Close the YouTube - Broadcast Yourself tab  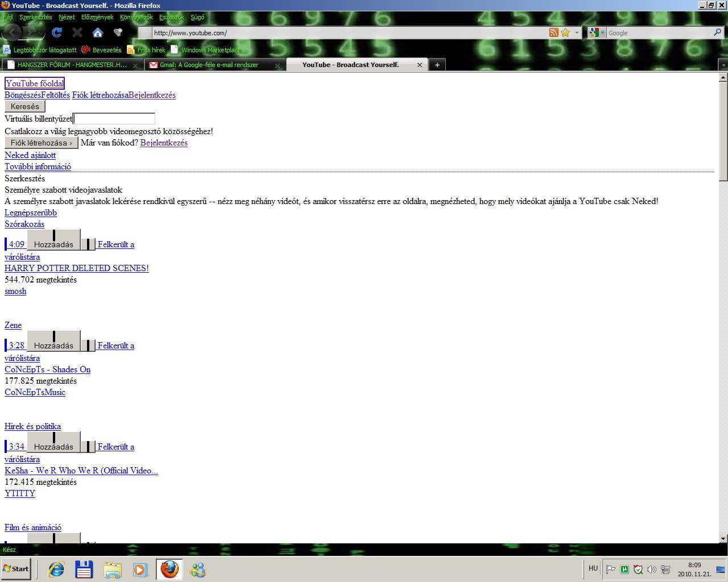pos(420,65)
